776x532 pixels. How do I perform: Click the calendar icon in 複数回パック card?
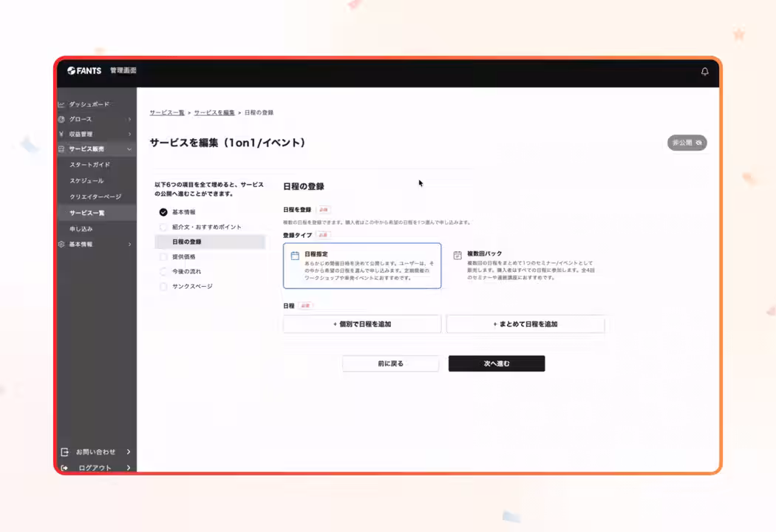point(457,256)
